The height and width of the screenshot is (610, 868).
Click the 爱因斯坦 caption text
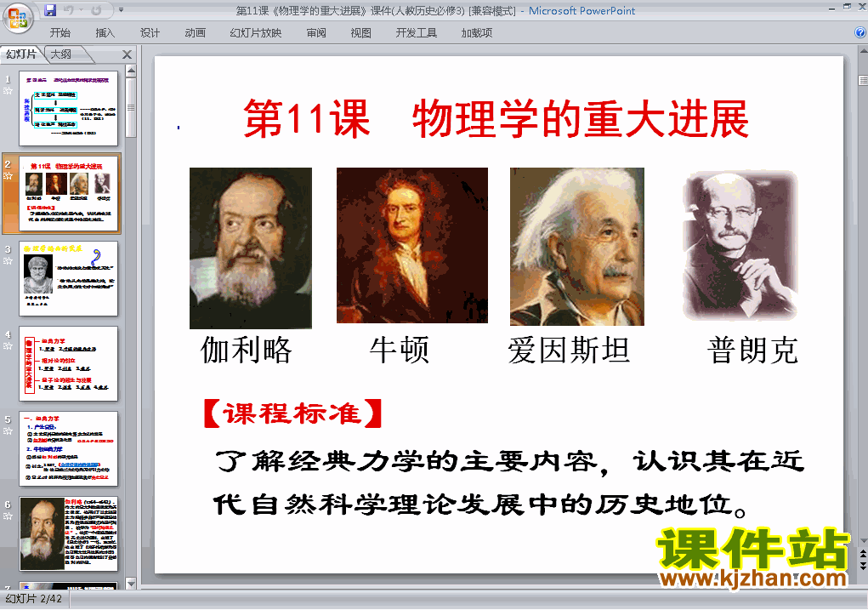(569, 351)
